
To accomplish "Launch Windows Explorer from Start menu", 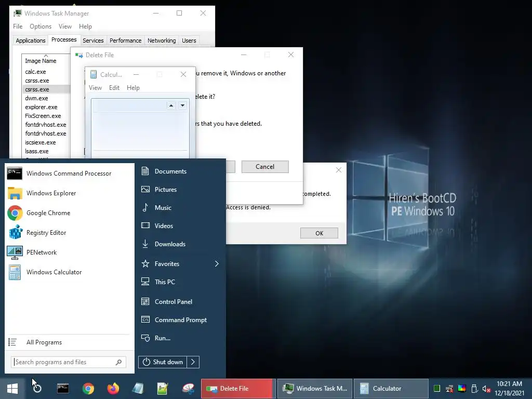I will 69,193.
